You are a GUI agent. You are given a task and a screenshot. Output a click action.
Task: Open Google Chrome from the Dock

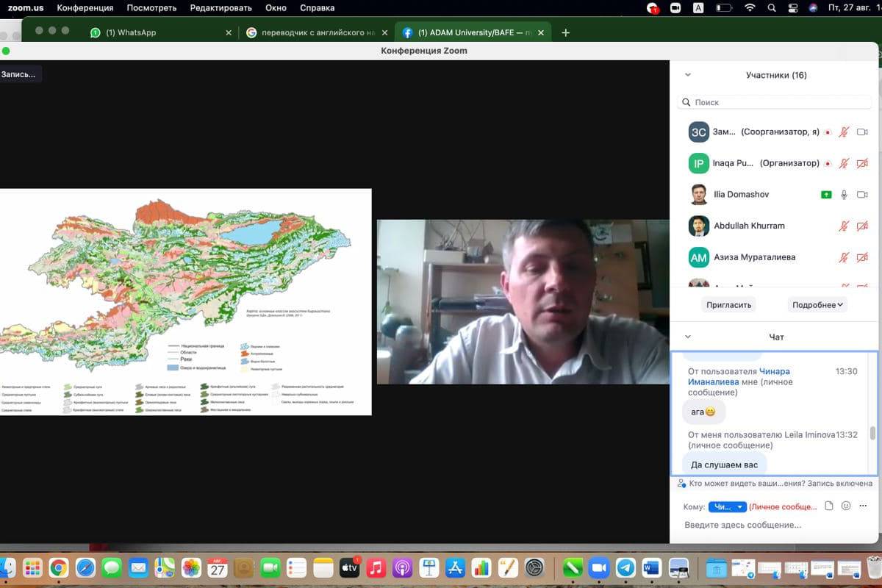coord(59,567)
